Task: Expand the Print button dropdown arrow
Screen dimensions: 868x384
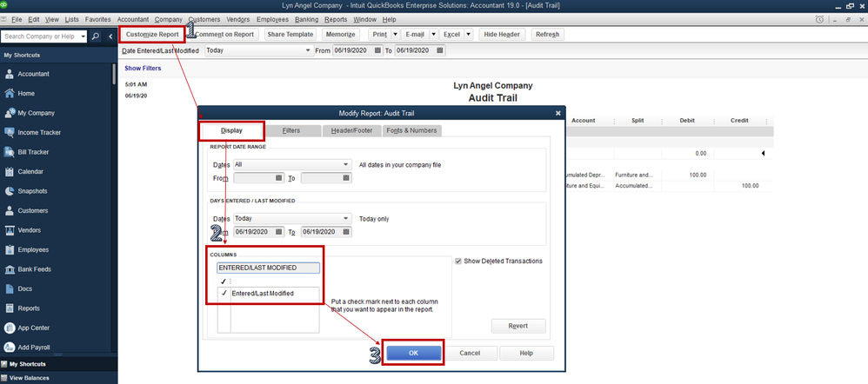Action: 395,34
